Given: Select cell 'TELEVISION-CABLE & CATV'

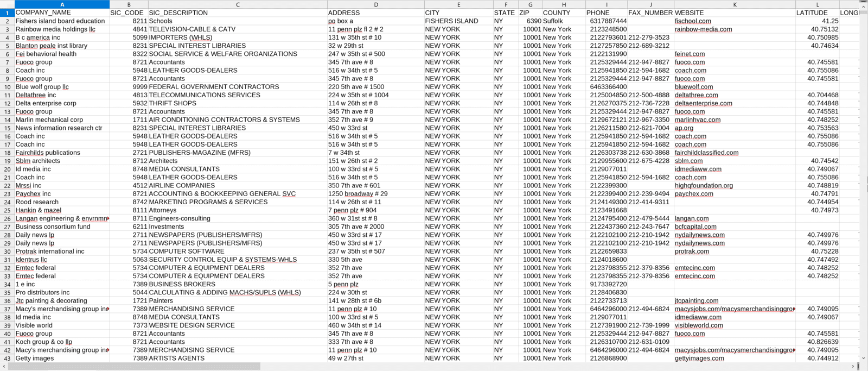Looking at the screenshot, I should pos(238,29).
